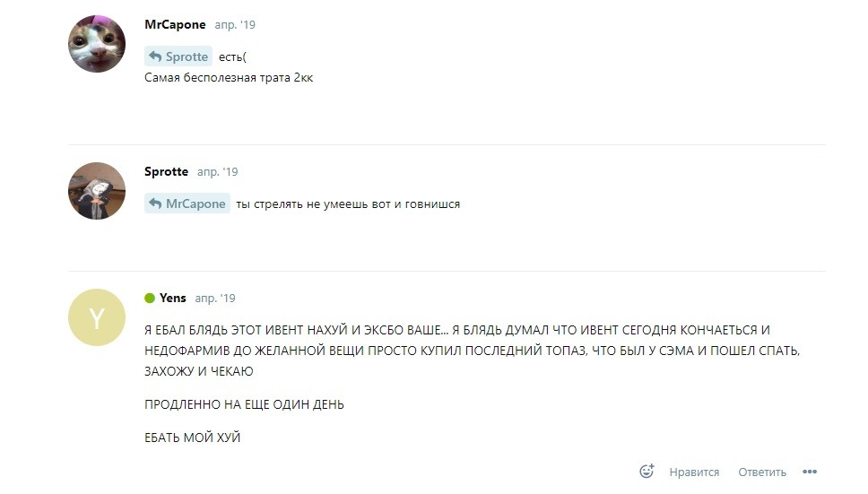Viewport: 868px width, 494px height.
Task: Open MrCapone's cat avatar
Action: [x=97, y=44]
